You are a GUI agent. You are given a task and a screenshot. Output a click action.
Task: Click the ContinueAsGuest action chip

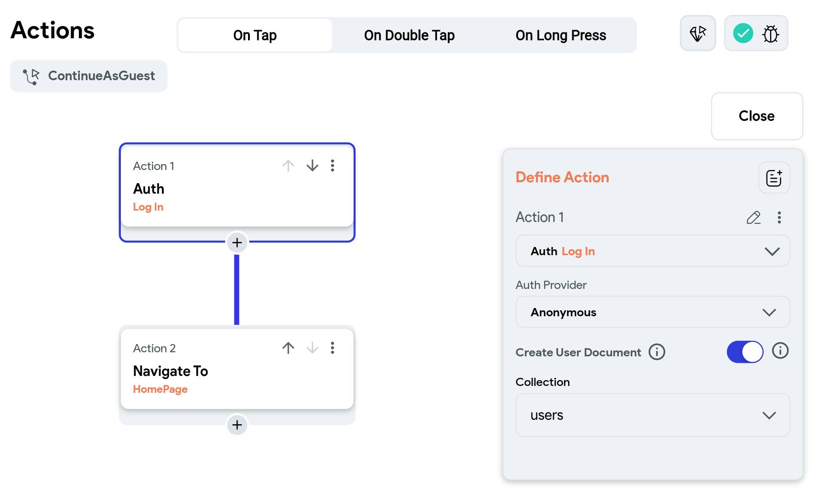(89, 76)
